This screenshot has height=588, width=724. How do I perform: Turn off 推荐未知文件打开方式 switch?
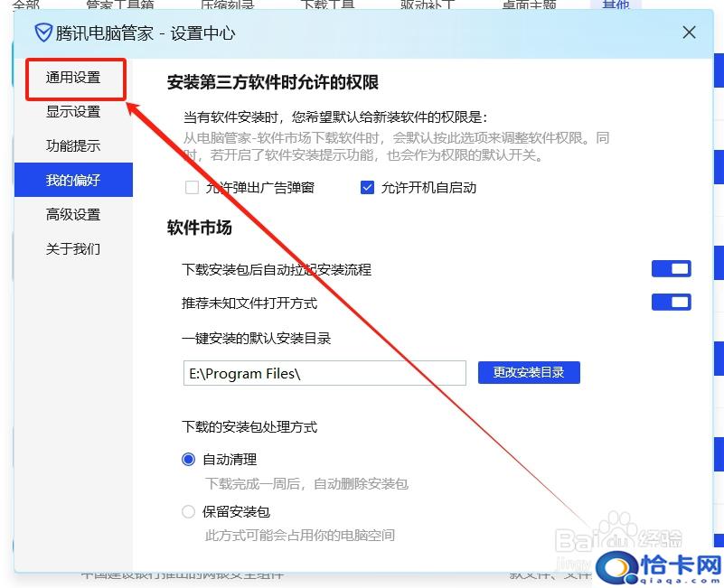671,303
